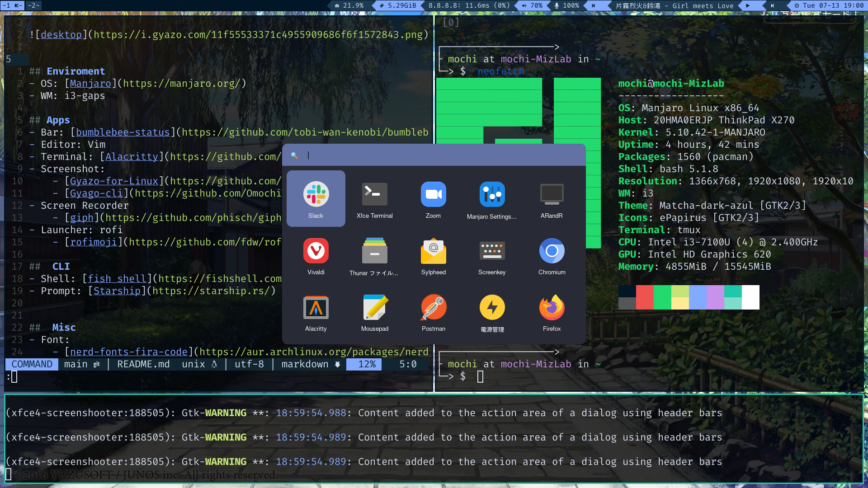Click the speaker volume 70% module
Image resolution: width=868 pixels, height=488 pixels.
[x=532, y=5]
